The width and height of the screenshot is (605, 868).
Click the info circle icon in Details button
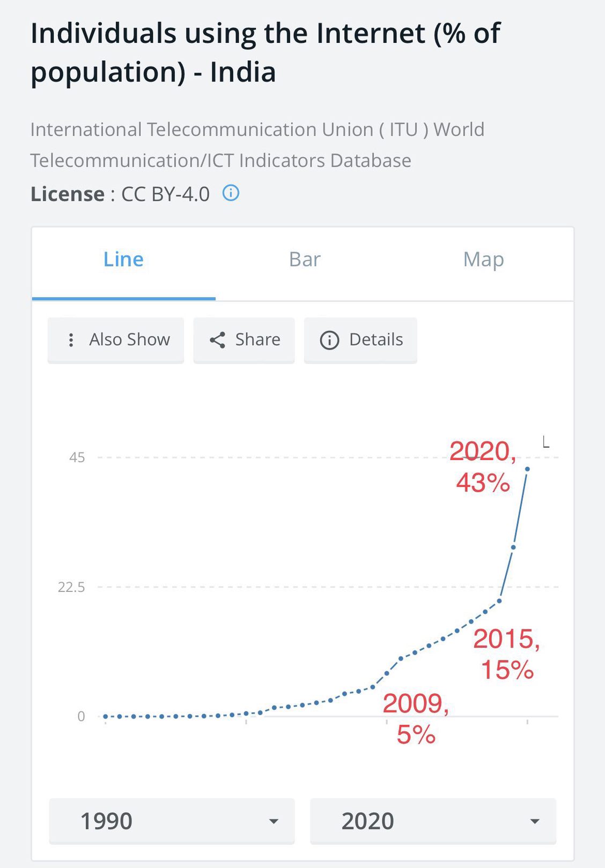[330, 339]
